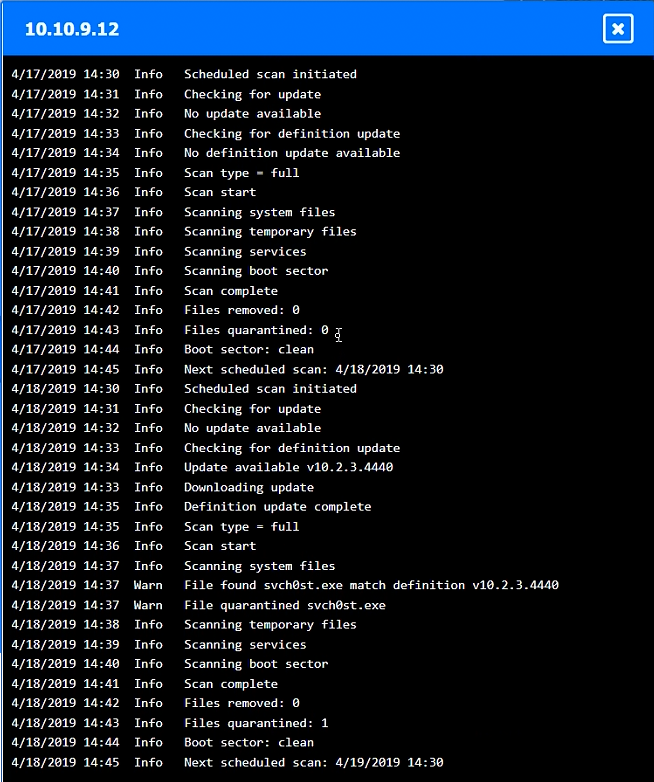Click 'Next scheduled scan: 4/18/2019 14:30' entry

313,369
